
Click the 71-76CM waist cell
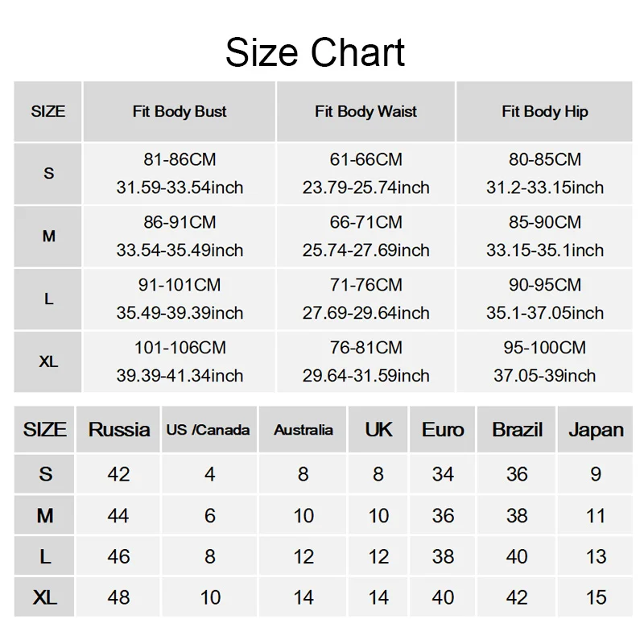point(365,299)
